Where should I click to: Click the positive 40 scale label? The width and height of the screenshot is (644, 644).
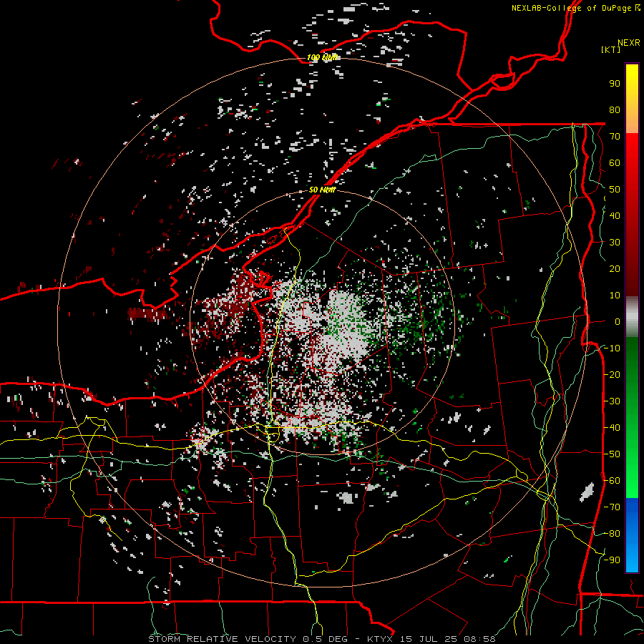point(615,215)
